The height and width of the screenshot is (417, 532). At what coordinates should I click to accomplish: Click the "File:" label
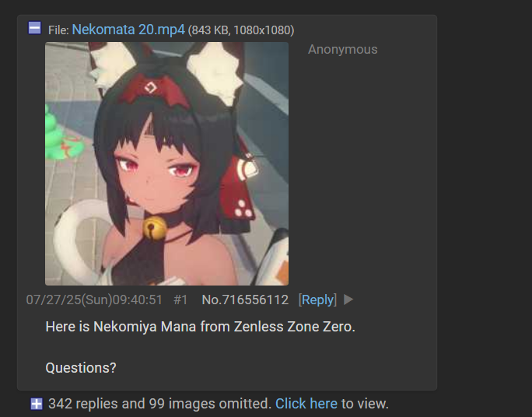[x=58, y=30]
